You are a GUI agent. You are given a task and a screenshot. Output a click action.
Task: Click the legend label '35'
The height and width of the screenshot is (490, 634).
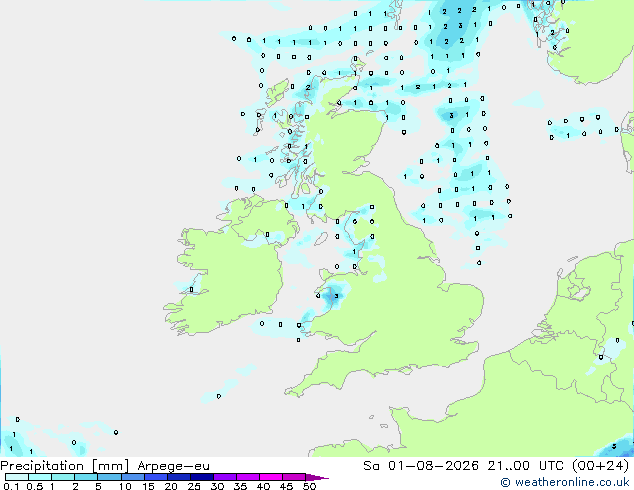[240, 486]
